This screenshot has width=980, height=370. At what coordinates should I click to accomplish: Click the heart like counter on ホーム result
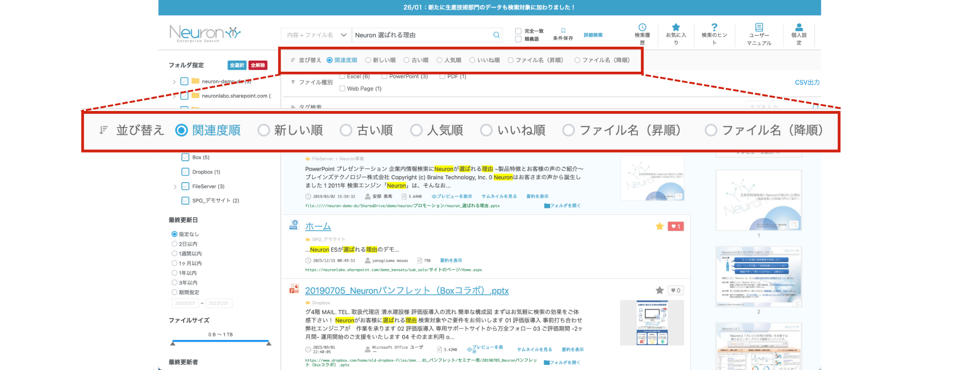[676, 226]
